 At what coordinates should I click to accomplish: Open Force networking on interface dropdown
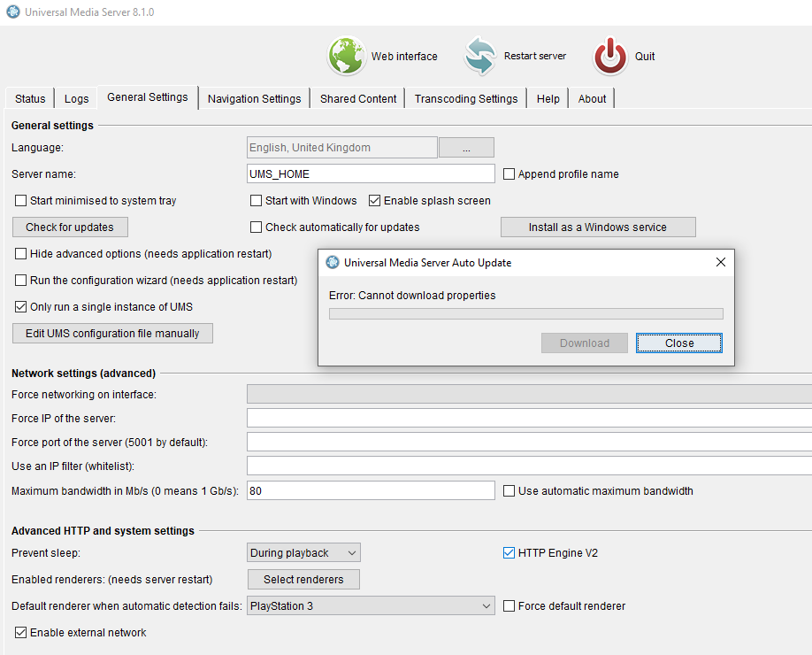coord(529,394)
